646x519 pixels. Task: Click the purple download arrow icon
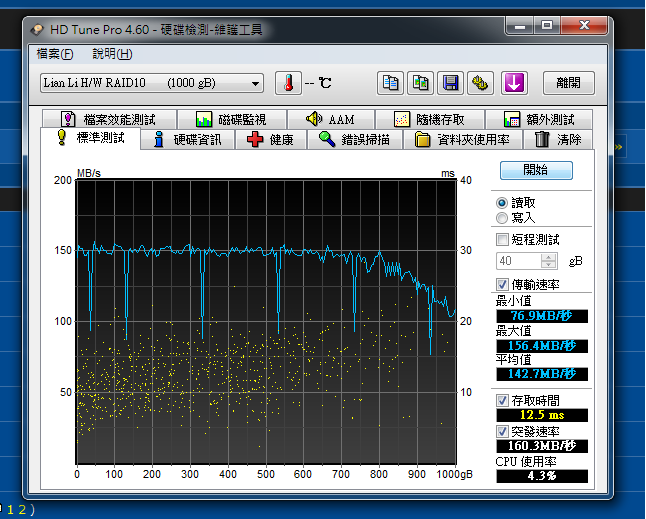pos(514,83)
